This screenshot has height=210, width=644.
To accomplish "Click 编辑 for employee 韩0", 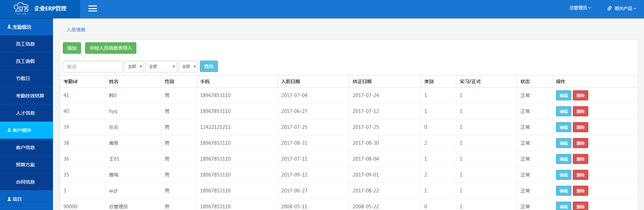I will click(563, 95).
